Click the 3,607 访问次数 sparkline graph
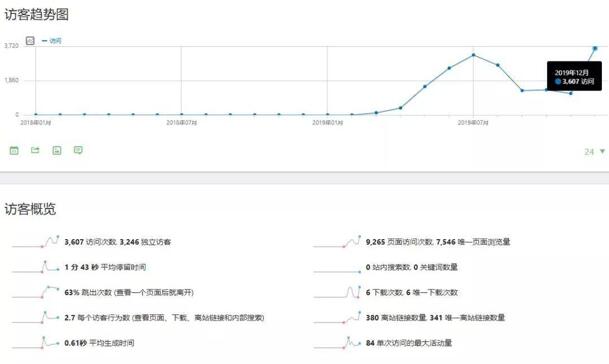 (35, 241)
